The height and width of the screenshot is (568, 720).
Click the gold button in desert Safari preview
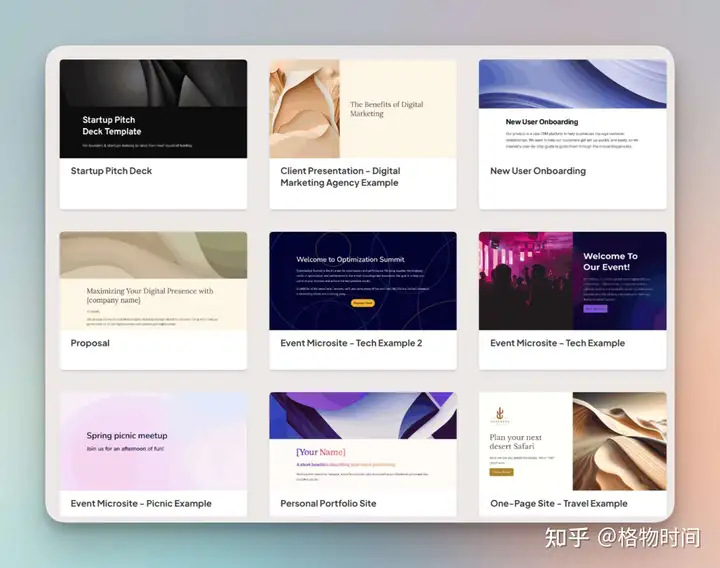pyautogui.click(x=501, y=472)
